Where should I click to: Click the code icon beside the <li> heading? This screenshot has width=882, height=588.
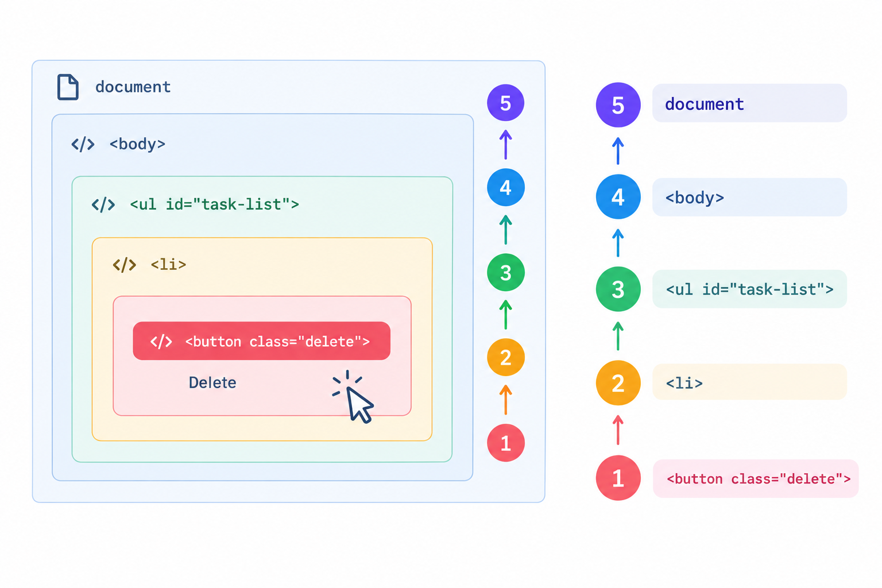(x=124, y=265)
